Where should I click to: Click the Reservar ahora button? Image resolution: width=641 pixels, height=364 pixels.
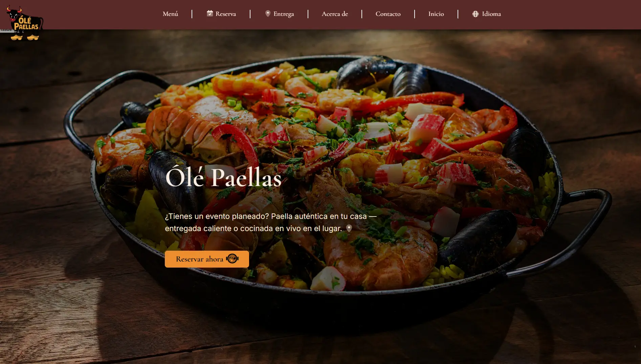tap(207, 259)
